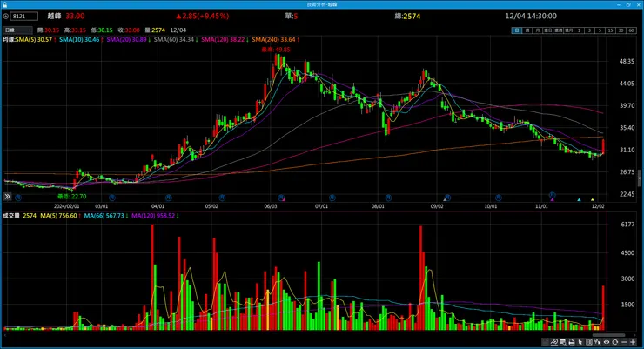The width and height of the screenshot is (644, 349).
Task: Zoom in chart with plus icon
Action: coord(633,342)
